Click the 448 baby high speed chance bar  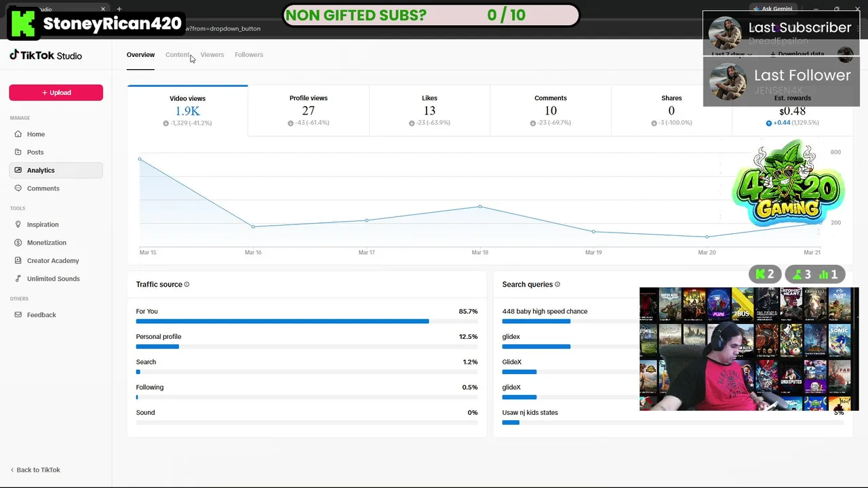click(536, 321)
